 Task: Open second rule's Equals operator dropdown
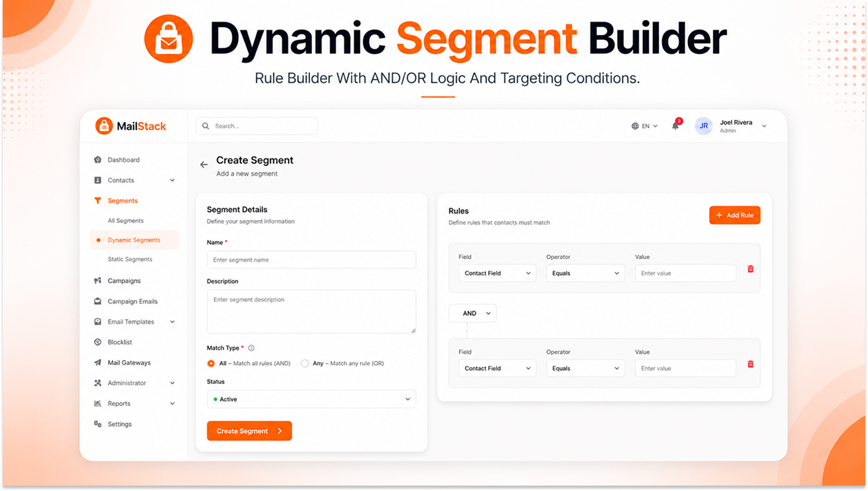(586, 368)
